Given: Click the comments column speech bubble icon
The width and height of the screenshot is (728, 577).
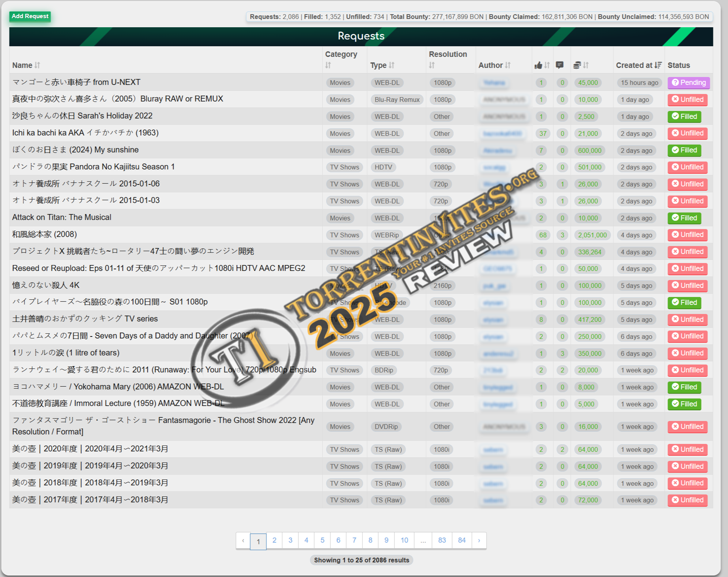Looking at the screenshot, I should (x=559, y=65).
